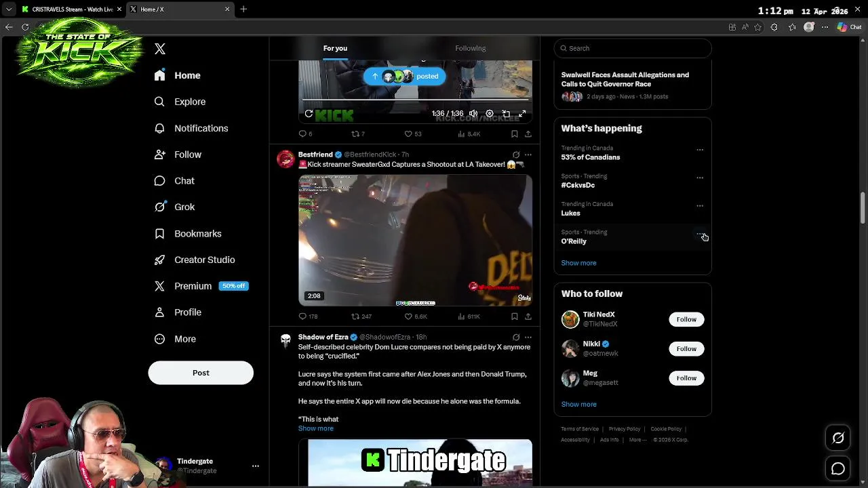The height and width of the screenshot is (488, 868).
Task: Open more options on Shadow of Ezra's post
Action: (x=528, y=337)
